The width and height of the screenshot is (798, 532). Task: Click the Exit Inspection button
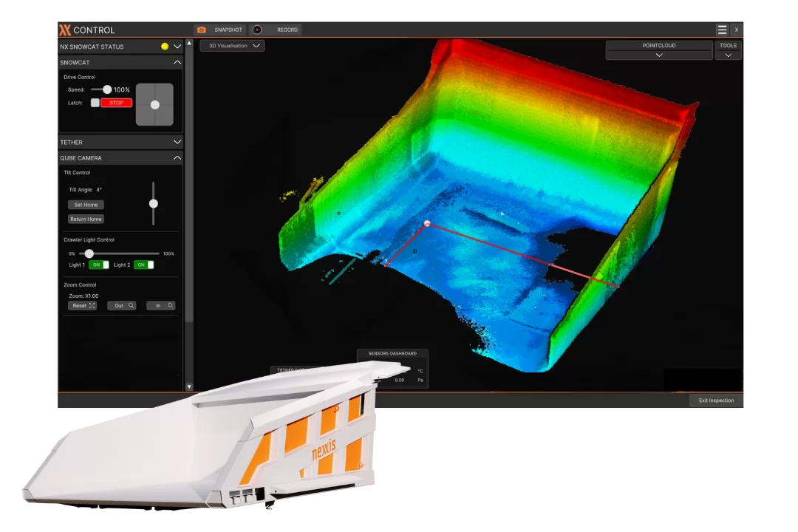(x=716, y=400)
